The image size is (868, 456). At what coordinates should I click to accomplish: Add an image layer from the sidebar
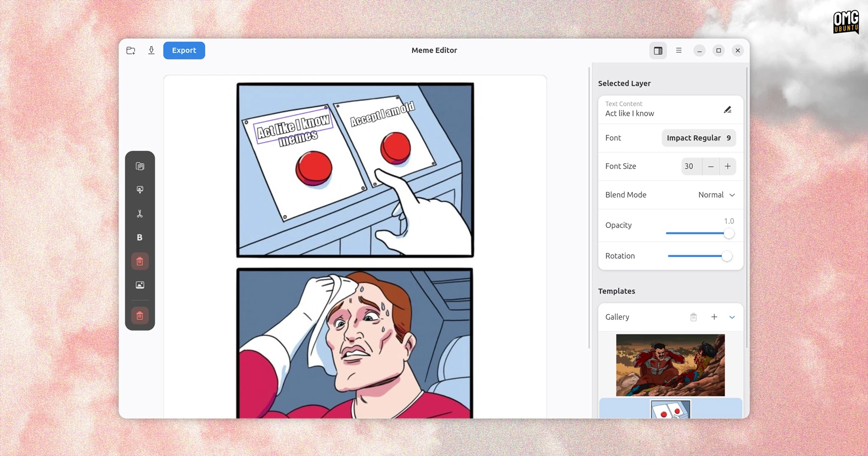coord(140,285)
